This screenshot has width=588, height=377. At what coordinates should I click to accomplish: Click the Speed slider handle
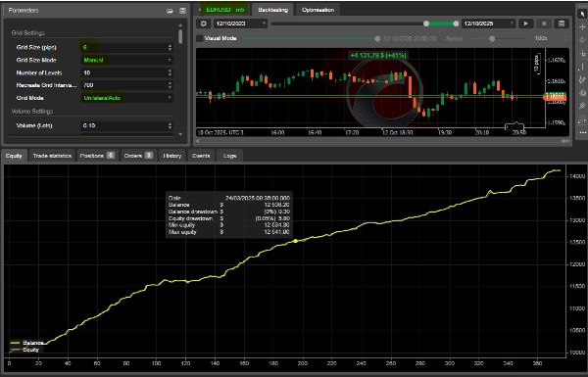[492, 38]
